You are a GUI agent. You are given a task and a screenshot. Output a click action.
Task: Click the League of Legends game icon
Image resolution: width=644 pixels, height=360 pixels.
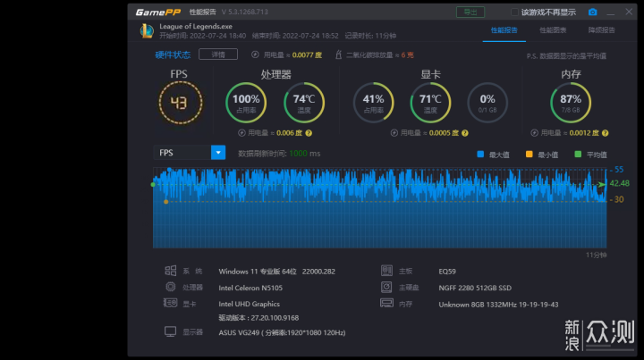pyautogui.click(x=147, y=30)
